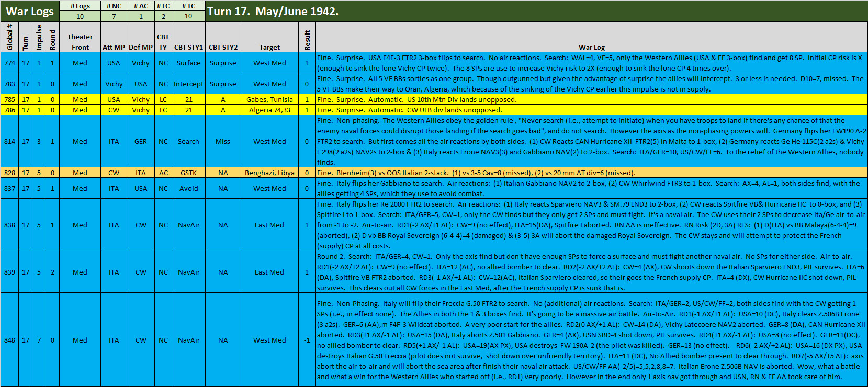Select the 'Gabes, Tunisia' target cell
This screenshot has width=868, height=387.
coord(269,99)
